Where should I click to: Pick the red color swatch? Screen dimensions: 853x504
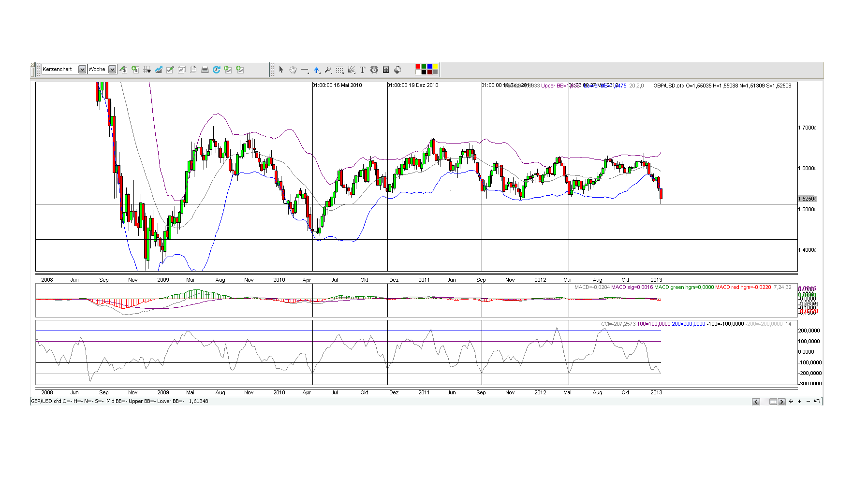pyautogui.click(x=418, y=66)
